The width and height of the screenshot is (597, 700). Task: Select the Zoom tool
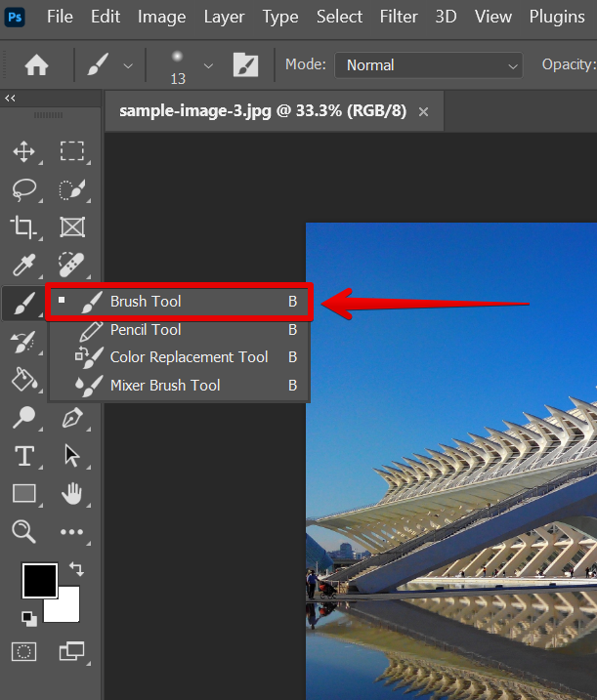tap(23, 532)
